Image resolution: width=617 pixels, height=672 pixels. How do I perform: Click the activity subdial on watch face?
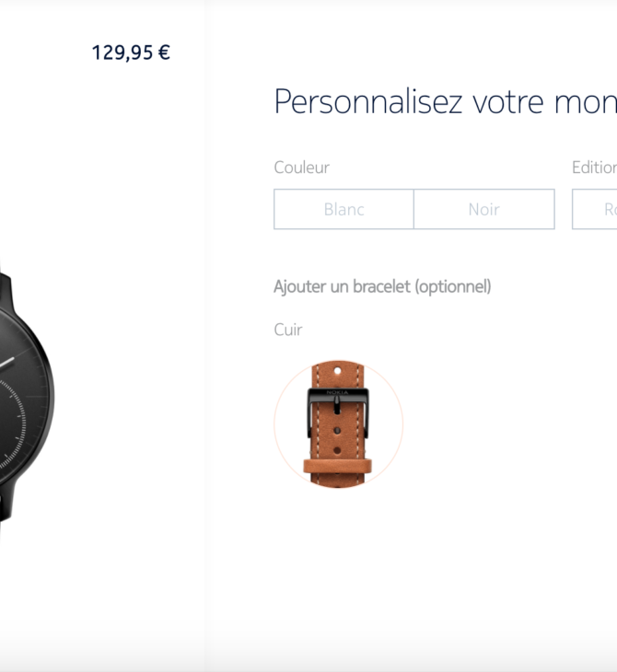coord(11,424)
